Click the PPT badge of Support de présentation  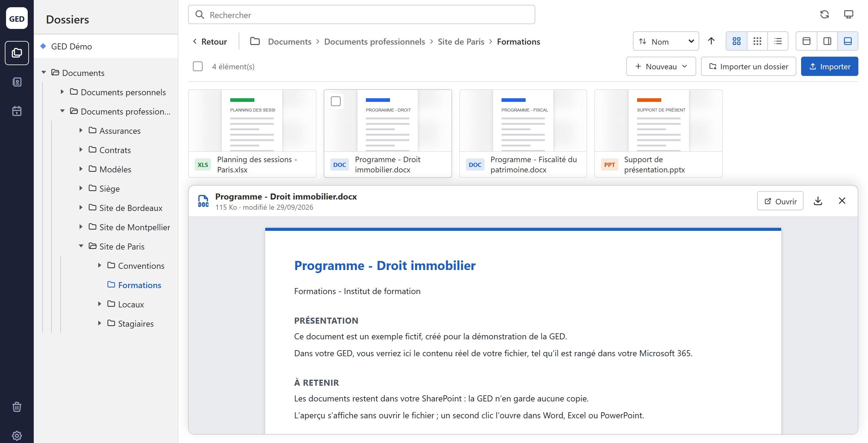609,165
